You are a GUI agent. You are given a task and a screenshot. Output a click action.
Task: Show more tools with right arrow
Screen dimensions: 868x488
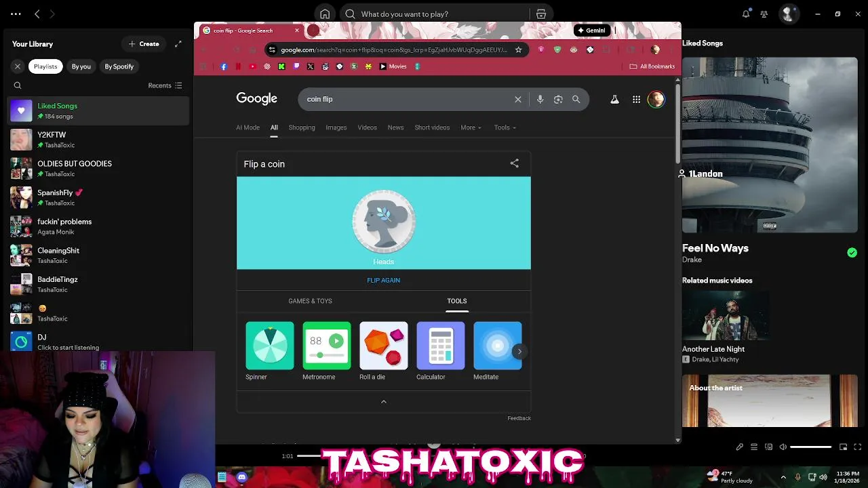click(519, 351)
